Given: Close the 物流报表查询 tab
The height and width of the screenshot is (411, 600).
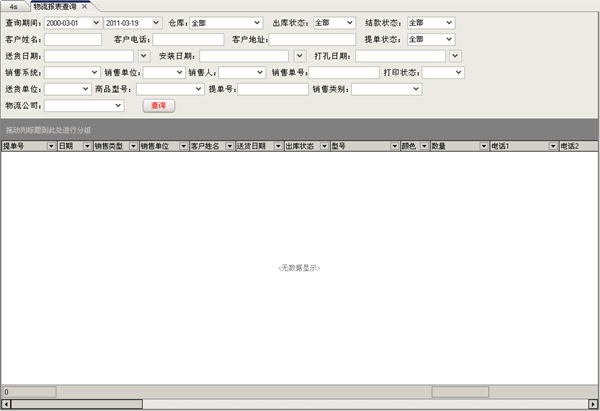Looking at the screenshot, I should point(85,6).
